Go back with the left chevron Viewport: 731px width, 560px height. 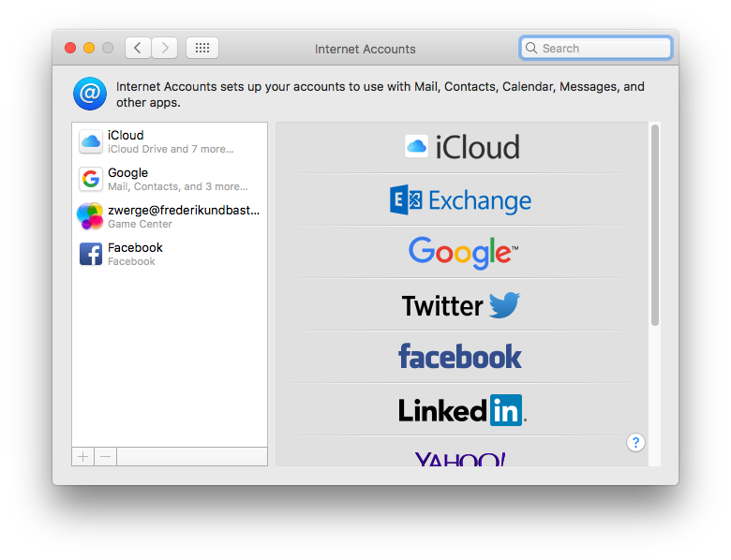tap(138, 48)
